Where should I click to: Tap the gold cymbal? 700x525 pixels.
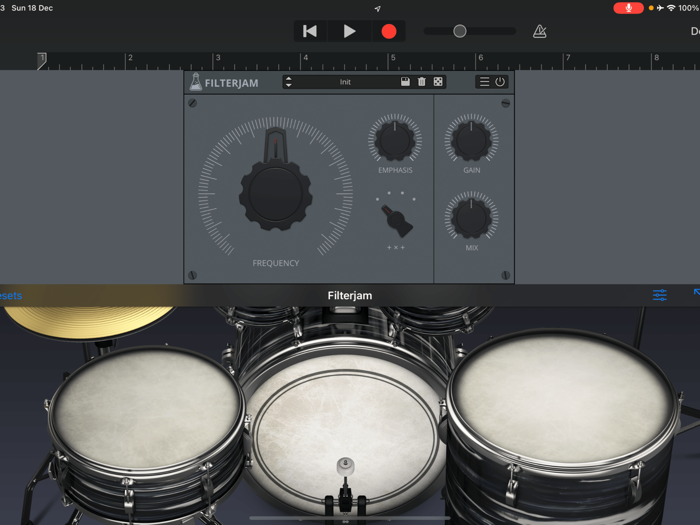point(89,320)
